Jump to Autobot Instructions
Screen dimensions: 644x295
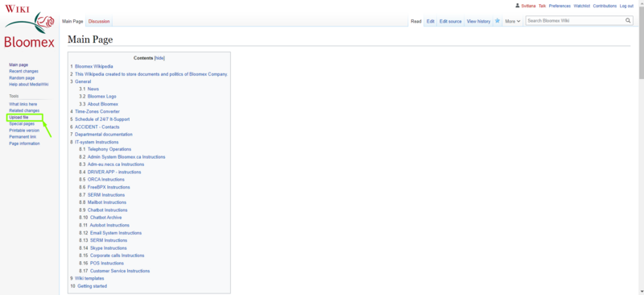pyautogui.click(x=109, y=226)
